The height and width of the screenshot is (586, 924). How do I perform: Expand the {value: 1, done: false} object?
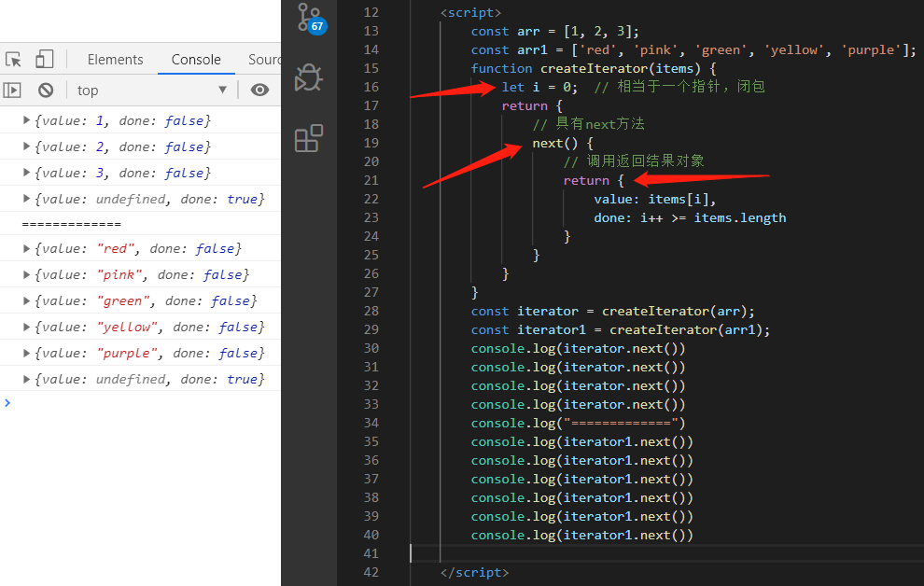click(26, 120)
